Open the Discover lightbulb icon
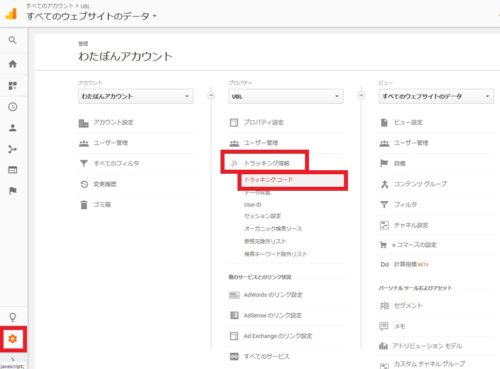This screenshot has height=369, width=500. point(12,317)
